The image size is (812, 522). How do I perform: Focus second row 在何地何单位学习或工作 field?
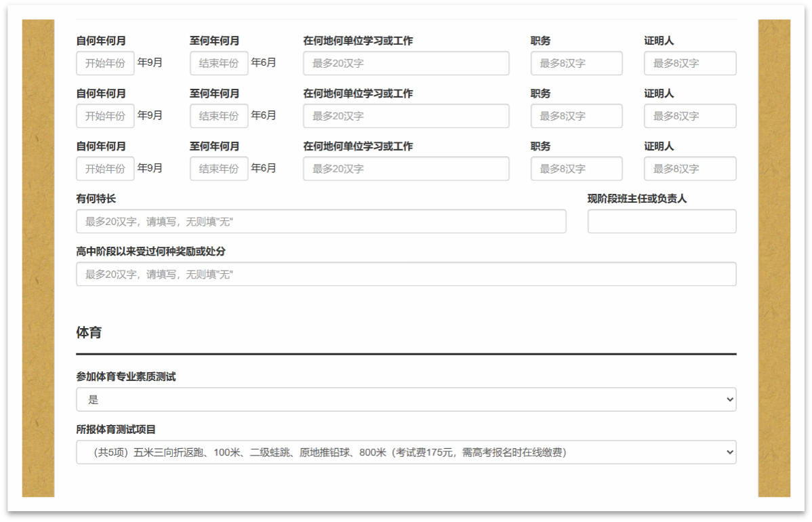[406, 116]
